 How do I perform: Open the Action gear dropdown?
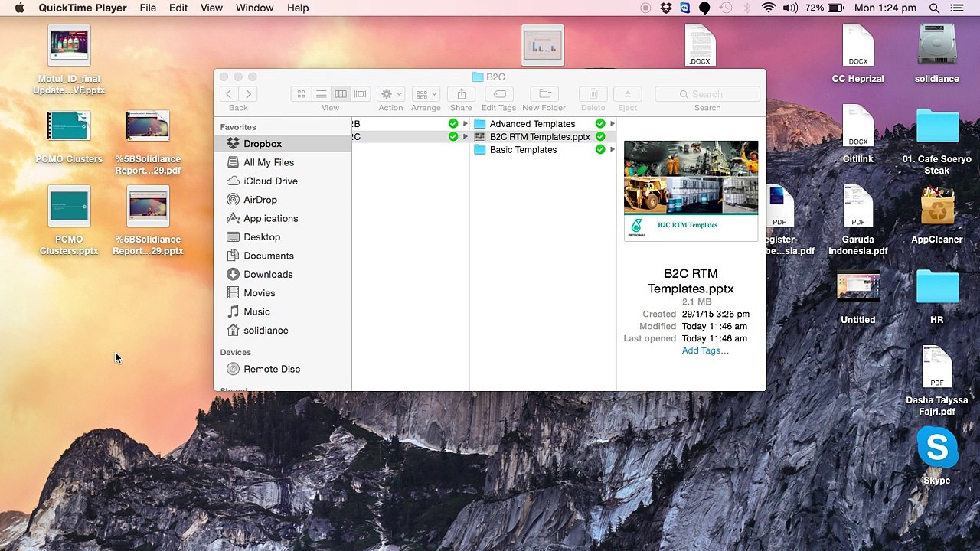click(x=390, y=94)
